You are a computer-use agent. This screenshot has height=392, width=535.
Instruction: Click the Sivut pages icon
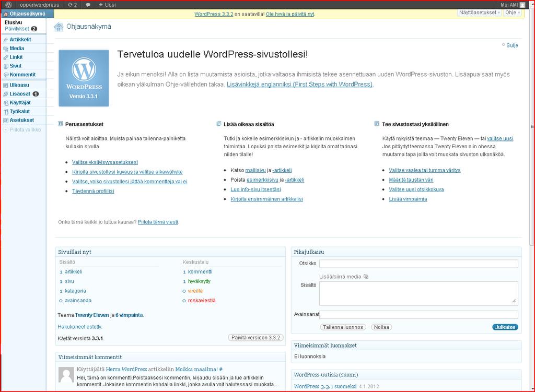point(6,66)
